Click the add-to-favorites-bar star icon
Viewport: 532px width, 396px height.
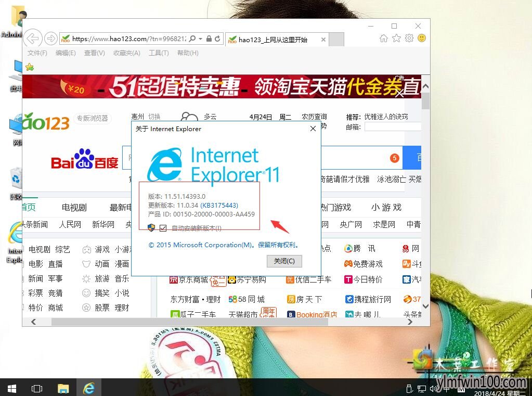30,67
